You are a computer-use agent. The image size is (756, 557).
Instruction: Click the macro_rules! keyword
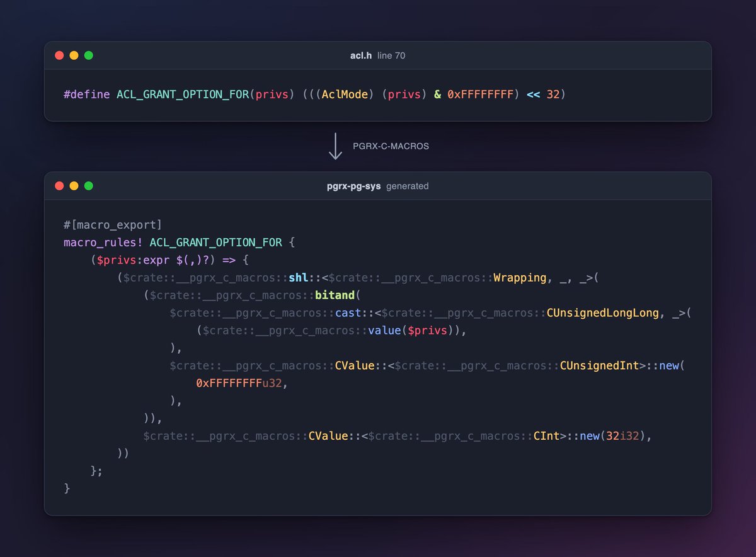pos(103,243)
